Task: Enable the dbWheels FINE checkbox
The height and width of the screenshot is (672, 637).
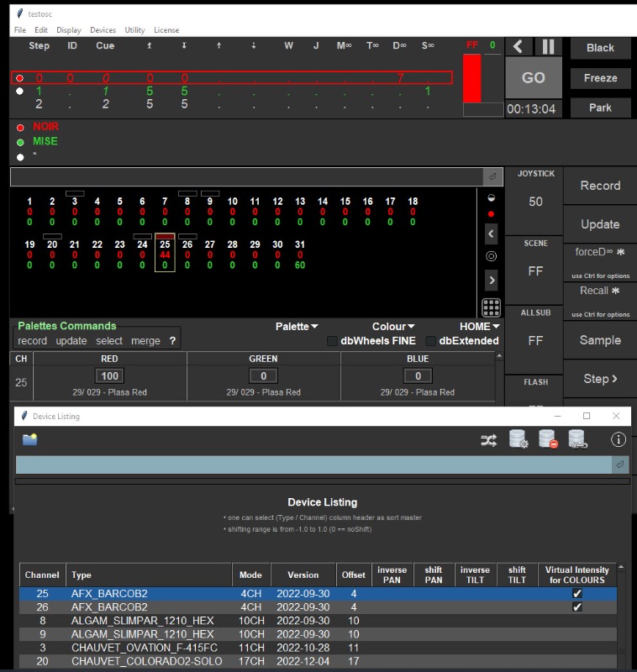Action: [x=332, y=341]
